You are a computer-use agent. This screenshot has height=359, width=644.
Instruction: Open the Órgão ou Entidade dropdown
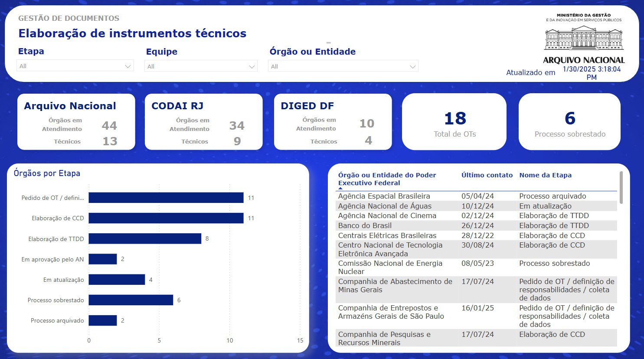click(343, 66)
